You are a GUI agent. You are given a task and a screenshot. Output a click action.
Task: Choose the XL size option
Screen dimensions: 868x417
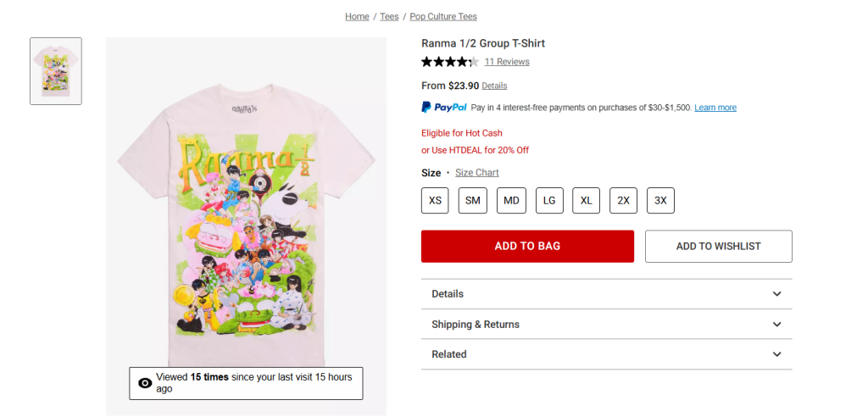587,201
